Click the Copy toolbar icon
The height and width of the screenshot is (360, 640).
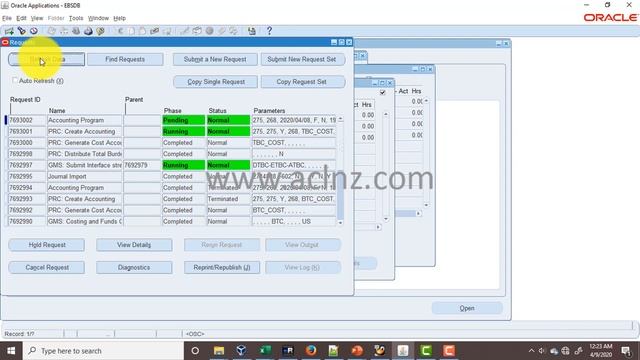pos(131,31)
